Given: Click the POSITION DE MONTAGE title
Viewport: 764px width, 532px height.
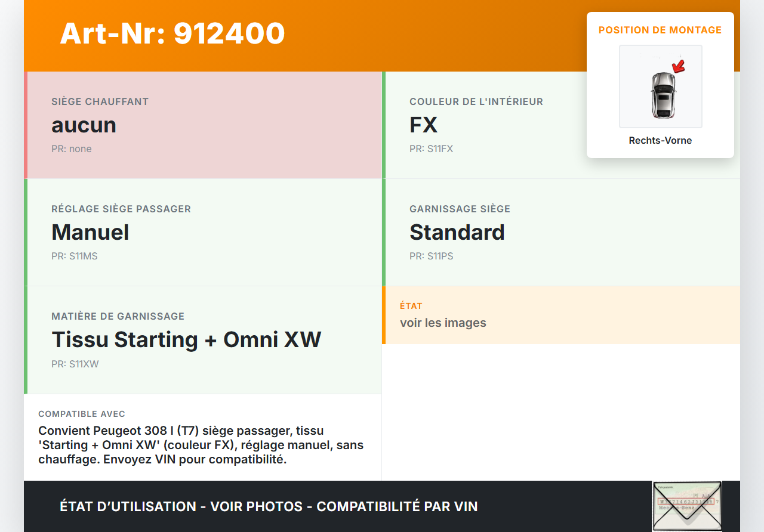Looking at the screenshot, I should point(660,30).
